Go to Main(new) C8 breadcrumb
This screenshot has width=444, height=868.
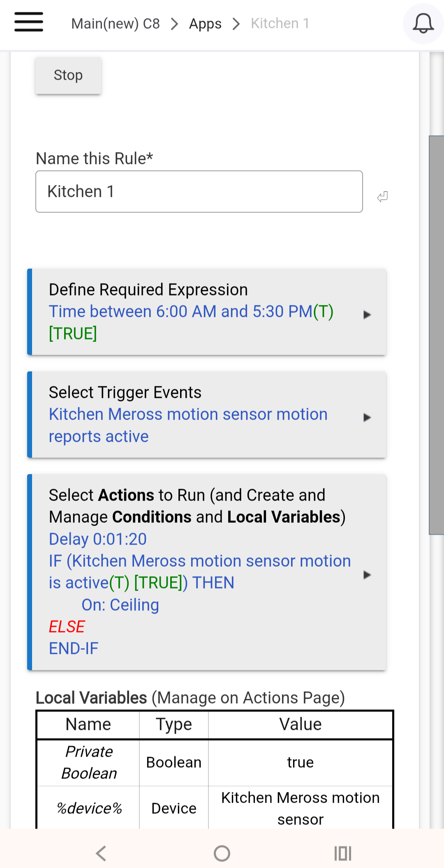116,24
